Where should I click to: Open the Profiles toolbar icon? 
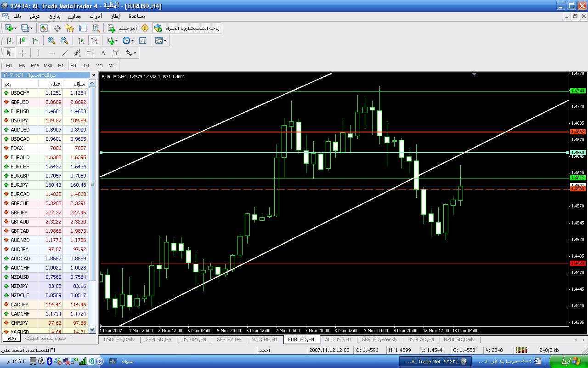(25, 28)
